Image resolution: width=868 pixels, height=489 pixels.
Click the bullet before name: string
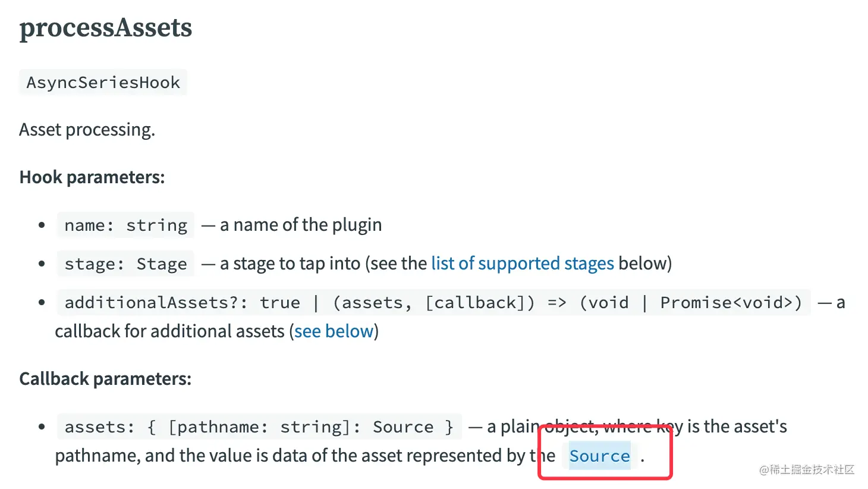point(42,225)
